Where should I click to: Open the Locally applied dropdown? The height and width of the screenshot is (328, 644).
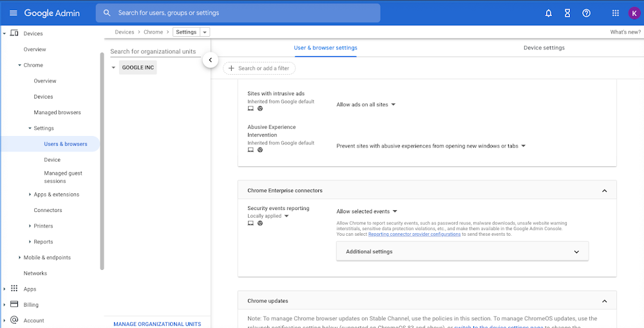(x=268, y=216)
